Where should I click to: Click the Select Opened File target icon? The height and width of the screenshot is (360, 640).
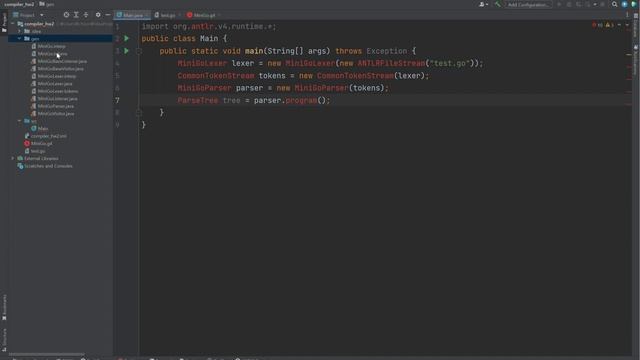[66, 15]
